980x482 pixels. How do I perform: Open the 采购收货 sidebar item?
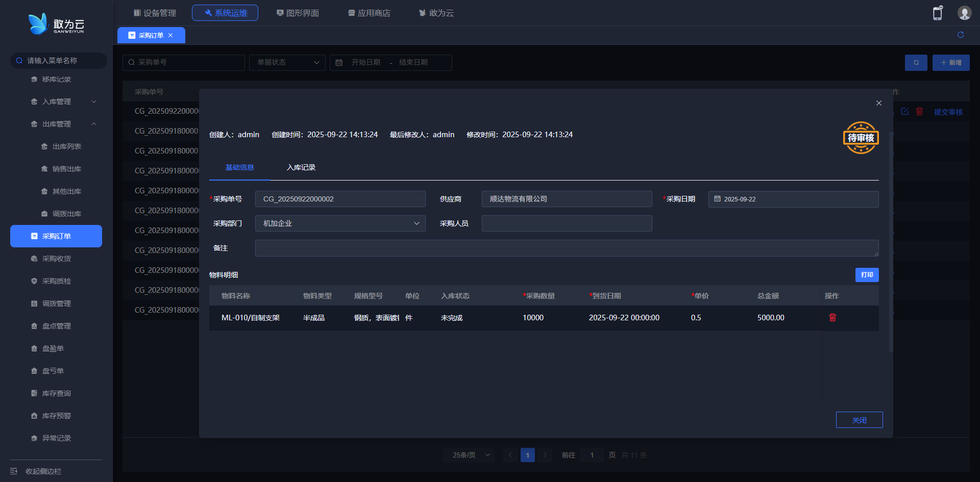click(56, 259)
